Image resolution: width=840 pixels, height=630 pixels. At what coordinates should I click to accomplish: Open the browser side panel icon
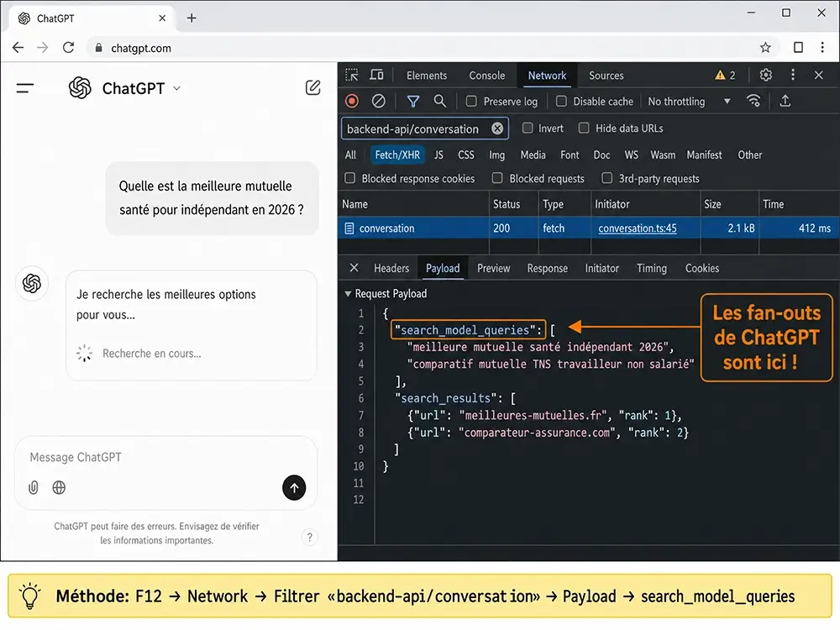click(x=798, y=48)
